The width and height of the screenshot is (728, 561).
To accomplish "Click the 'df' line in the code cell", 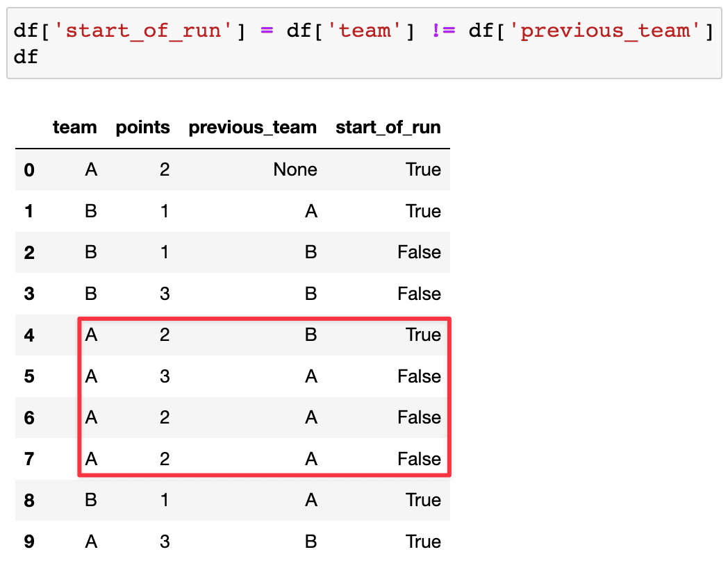I will coord(26,57).
